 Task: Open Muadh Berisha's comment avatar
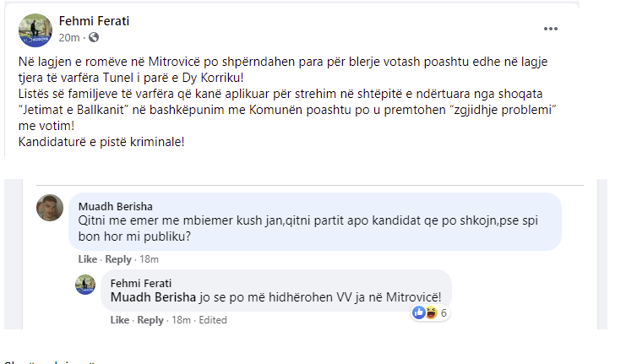click(x=50, y=208)
